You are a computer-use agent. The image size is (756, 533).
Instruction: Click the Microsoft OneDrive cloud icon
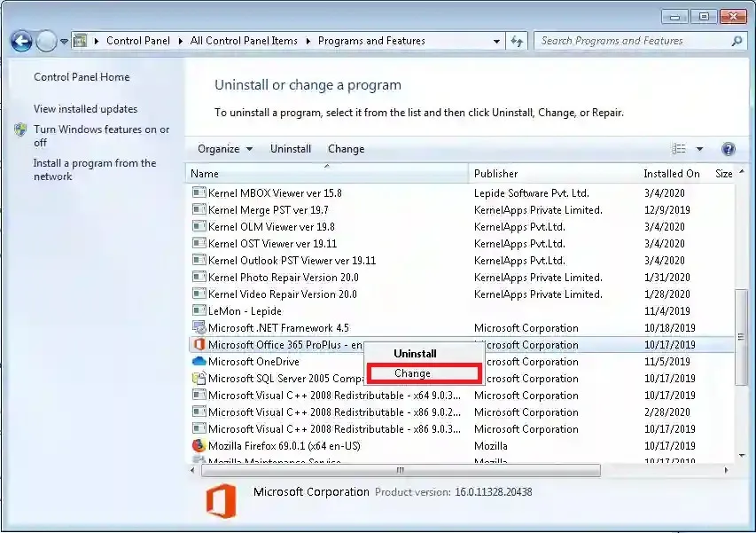pos(197,362)
